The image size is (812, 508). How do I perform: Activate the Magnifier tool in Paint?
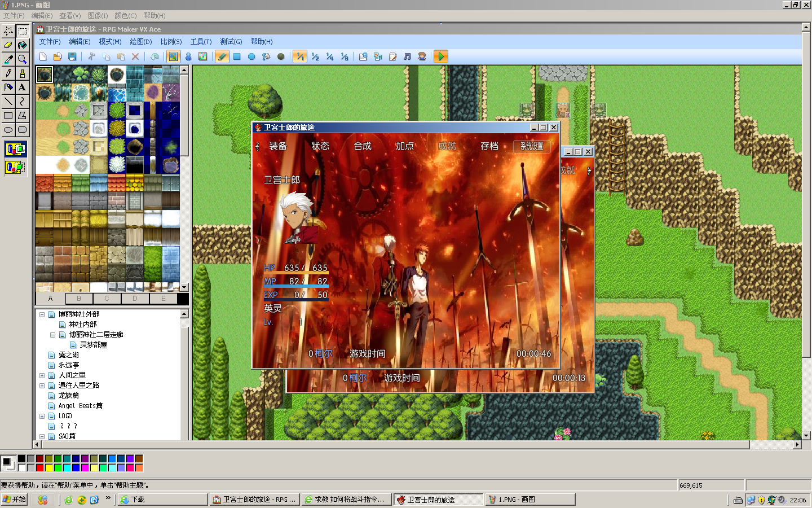click(x=23, y=59)
